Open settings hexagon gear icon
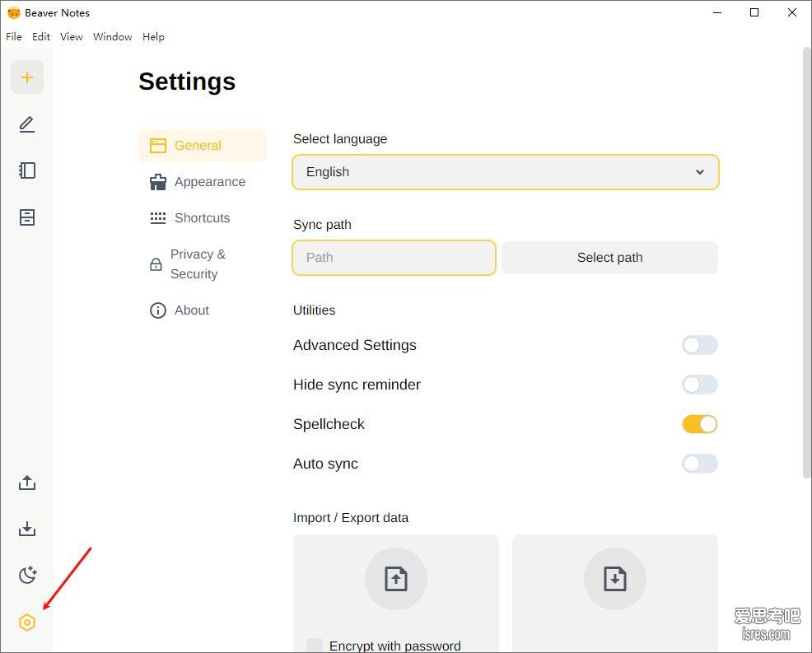 (x=27, y=623)
